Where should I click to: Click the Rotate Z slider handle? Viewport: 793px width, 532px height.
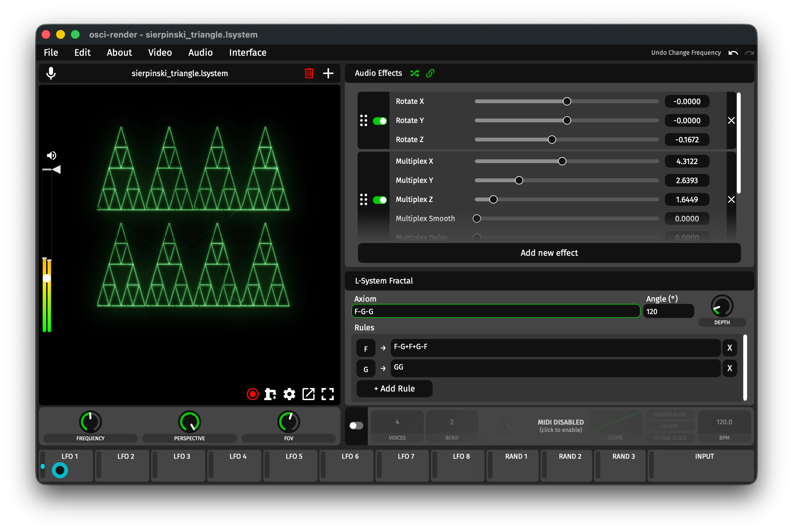click(552, 140)
